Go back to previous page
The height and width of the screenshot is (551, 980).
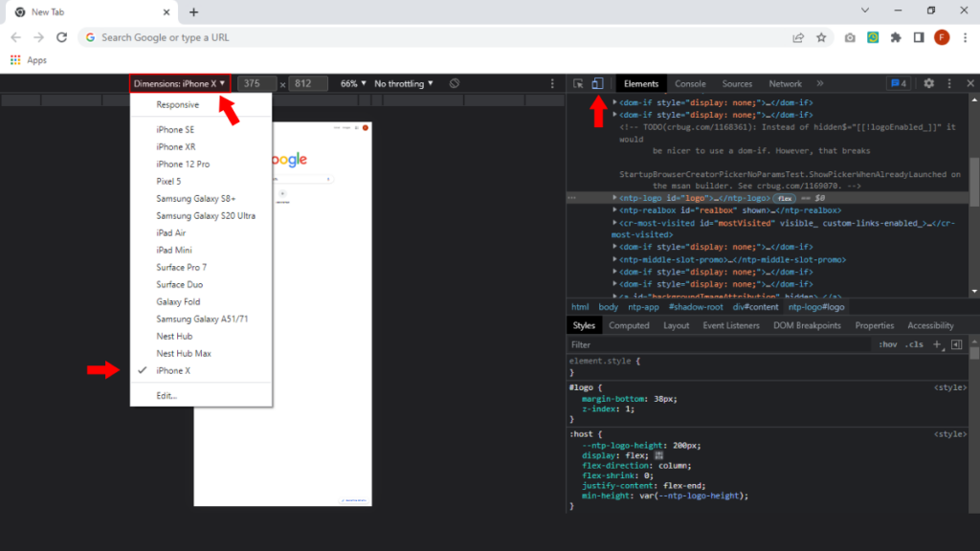15,37
